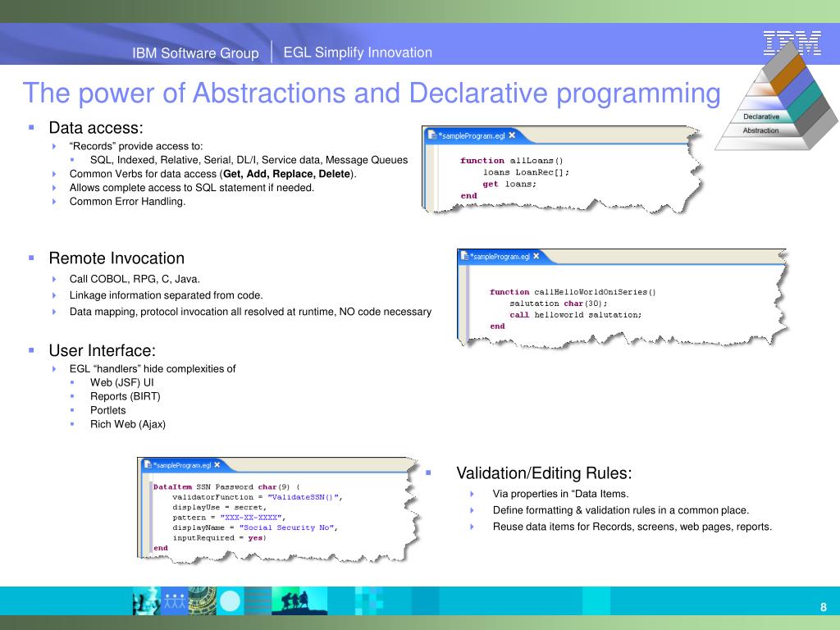Click 'Allows complete access to SQL statement' bullet

tap(192, 188)
